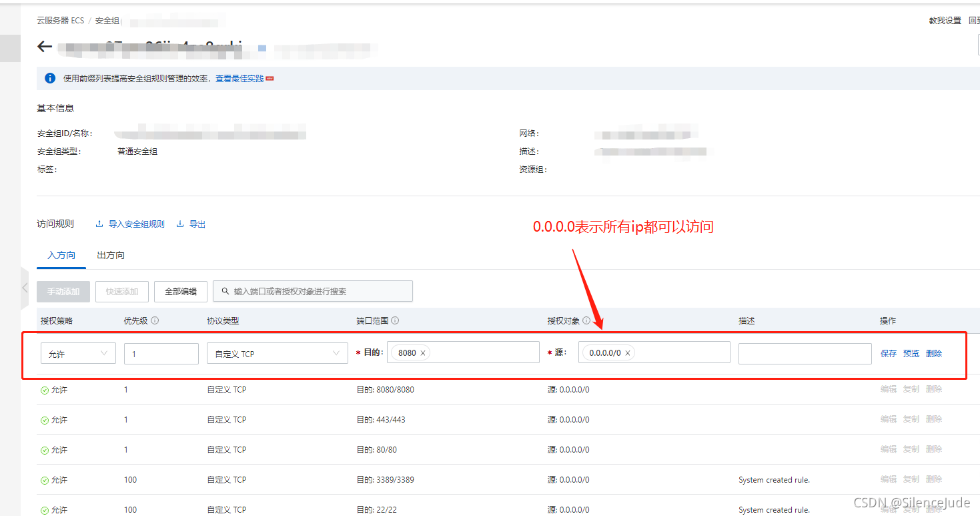The image size is (980, 516).
Task: Click the blue info icon in banner
Action: click(50, 79)
